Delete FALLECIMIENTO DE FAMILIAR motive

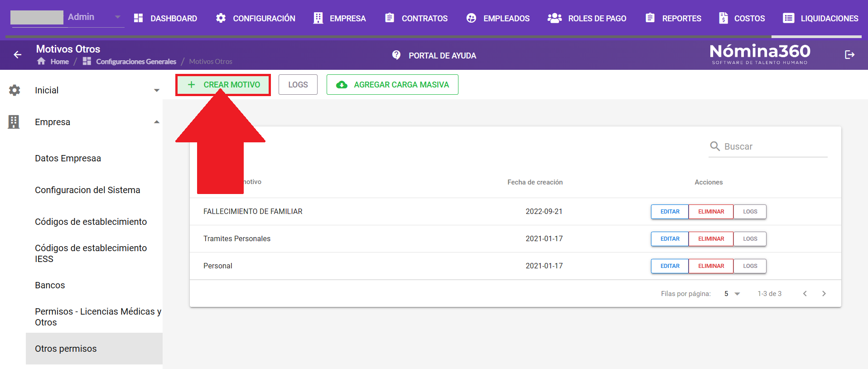point(711,212)
